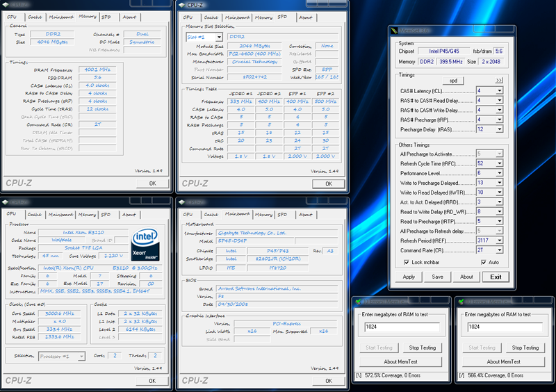Click the Manufacturer value Crucial Technology

(x=254, y=62)
